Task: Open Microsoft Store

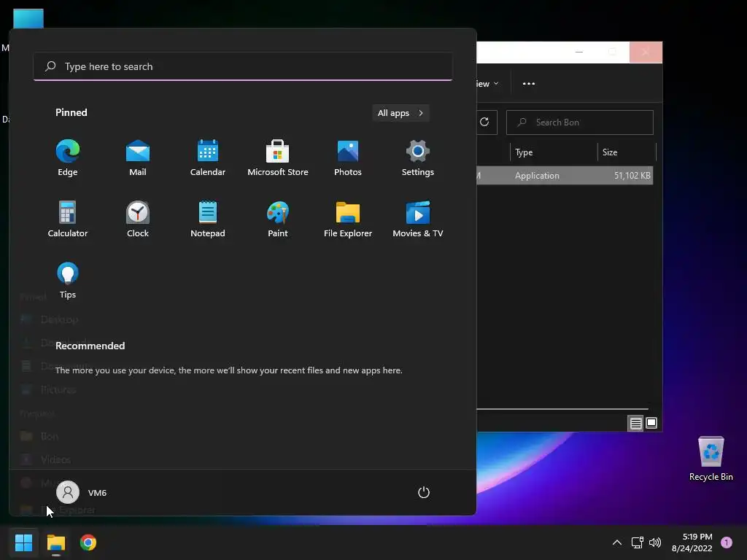Action: [x=278, y=158]
